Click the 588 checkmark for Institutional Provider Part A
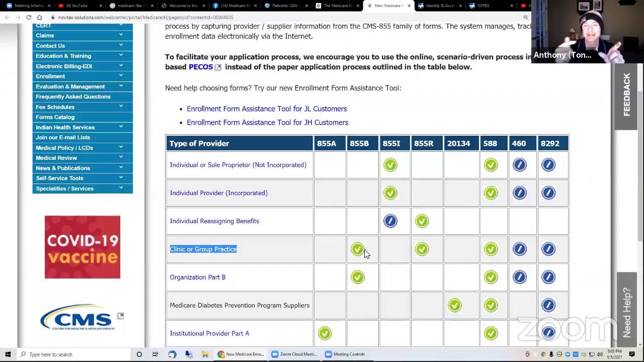 [491, 333]
